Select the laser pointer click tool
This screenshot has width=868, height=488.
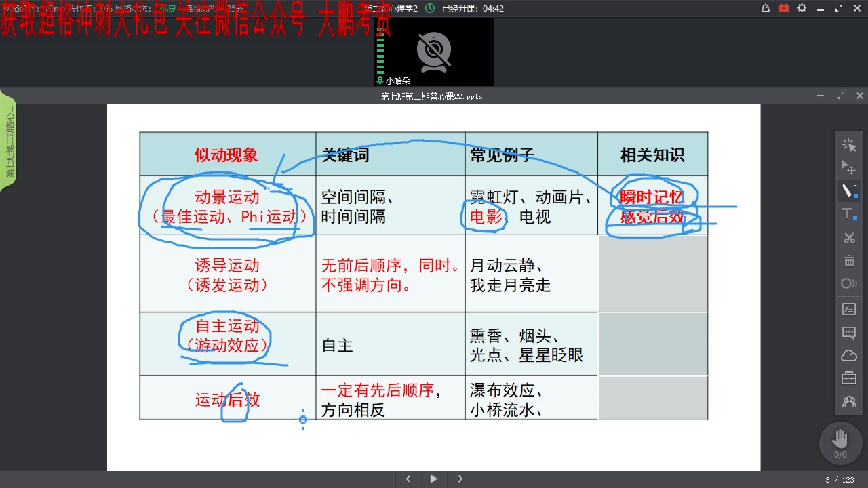coord(849,145)
